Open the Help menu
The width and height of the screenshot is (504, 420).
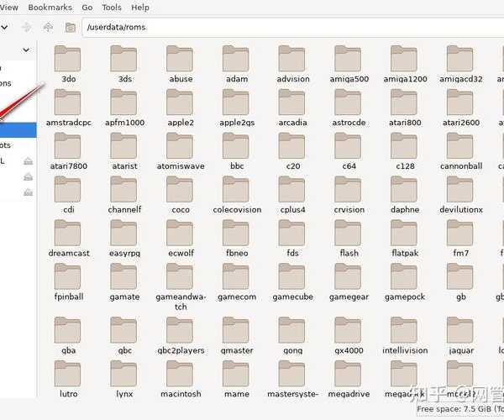coord(140,8)
